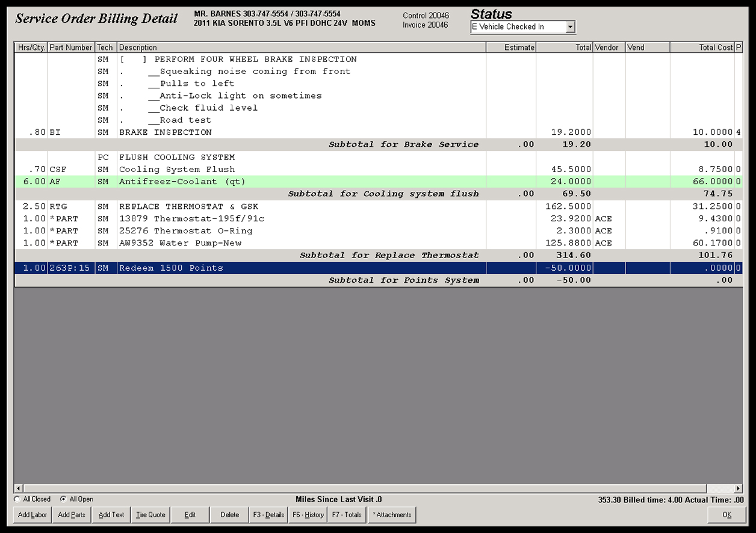Click the Description column header

pos(138,47)
